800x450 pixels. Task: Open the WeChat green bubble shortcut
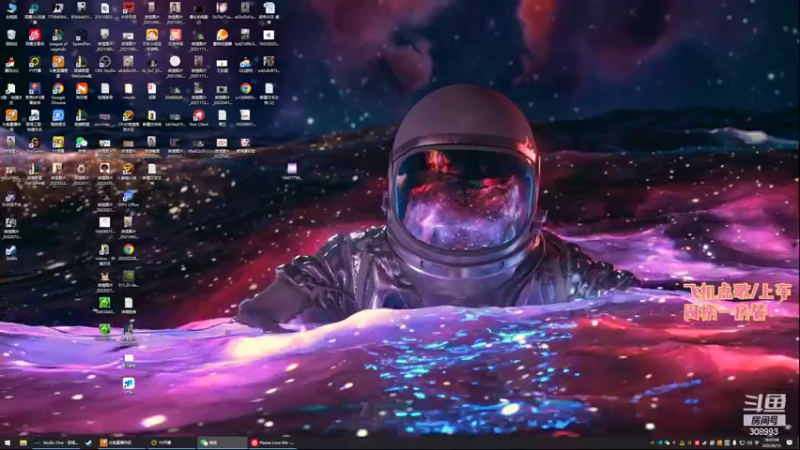[81, 144]
